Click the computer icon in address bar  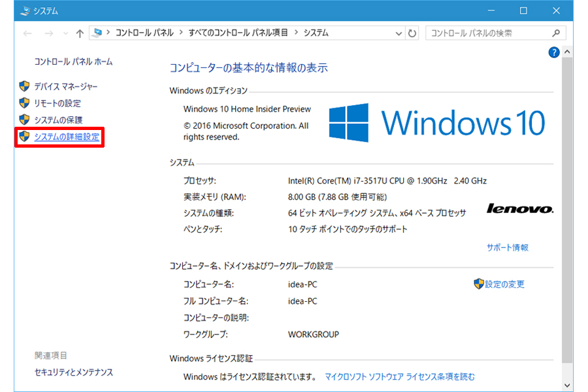click(97, 33)
